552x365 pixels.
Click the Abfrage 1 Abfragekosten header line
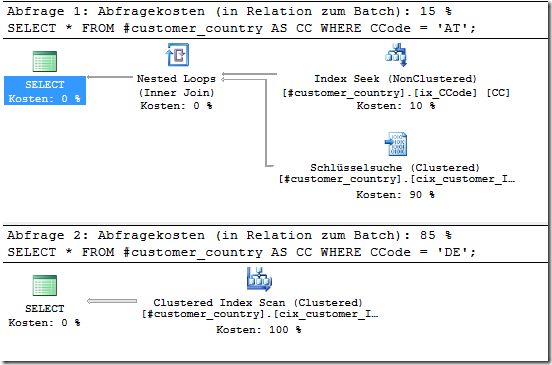coord(229,11)
